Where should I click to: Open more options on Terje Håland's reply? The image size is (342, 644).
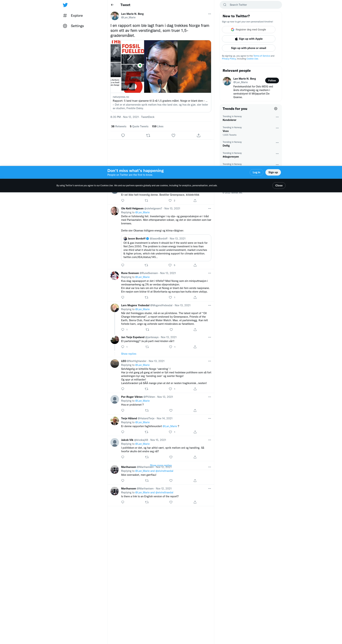[x=209, y=418]
